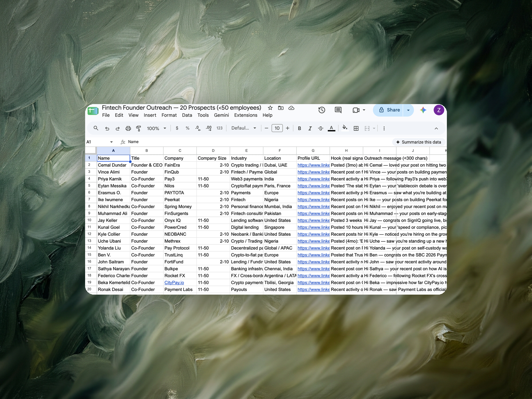
Task: Click the document title text
Action: [x=182, y=108]
